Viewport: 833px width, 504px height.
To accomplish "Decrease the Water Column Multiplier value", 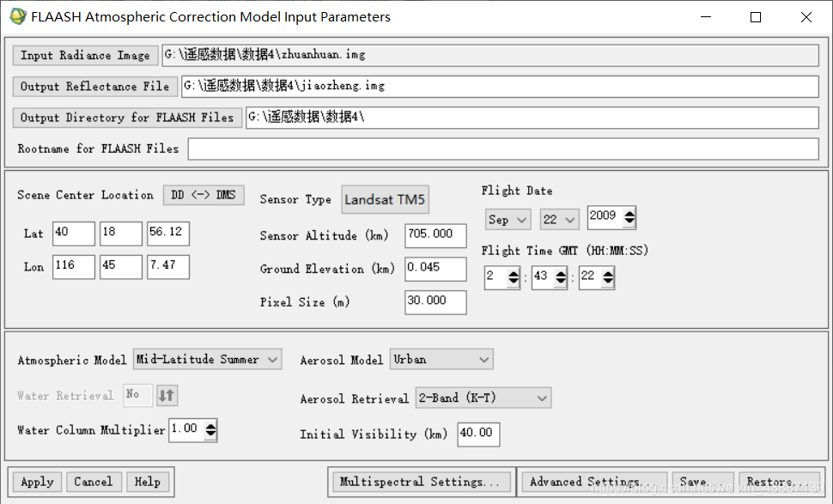I will coord(211,434).
